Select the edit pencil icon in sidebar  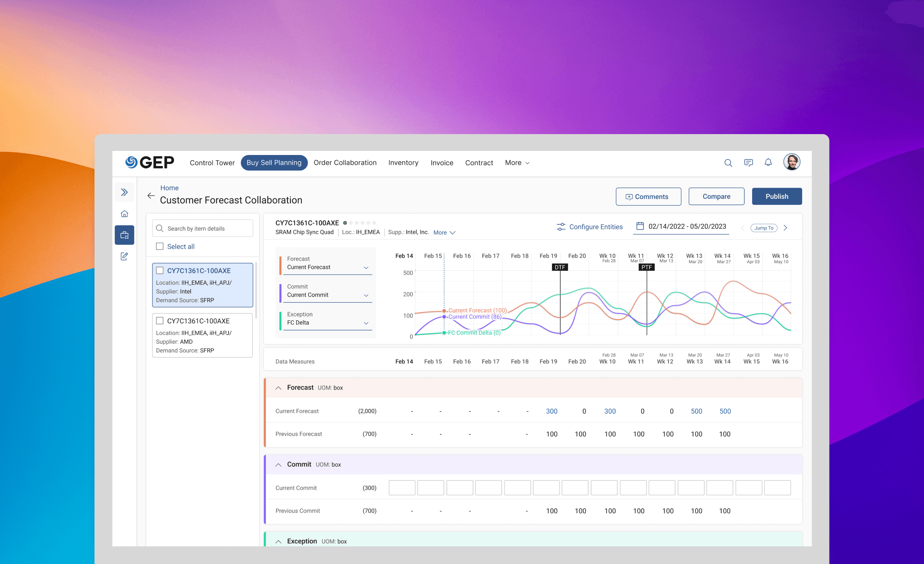tap(125, 256)
